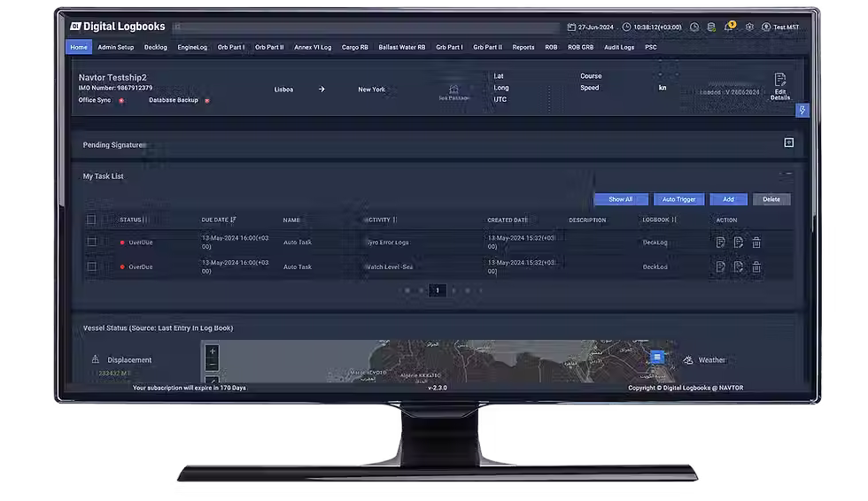
Task: Click the Auto Trigger button
Action: tap(678, 199)
